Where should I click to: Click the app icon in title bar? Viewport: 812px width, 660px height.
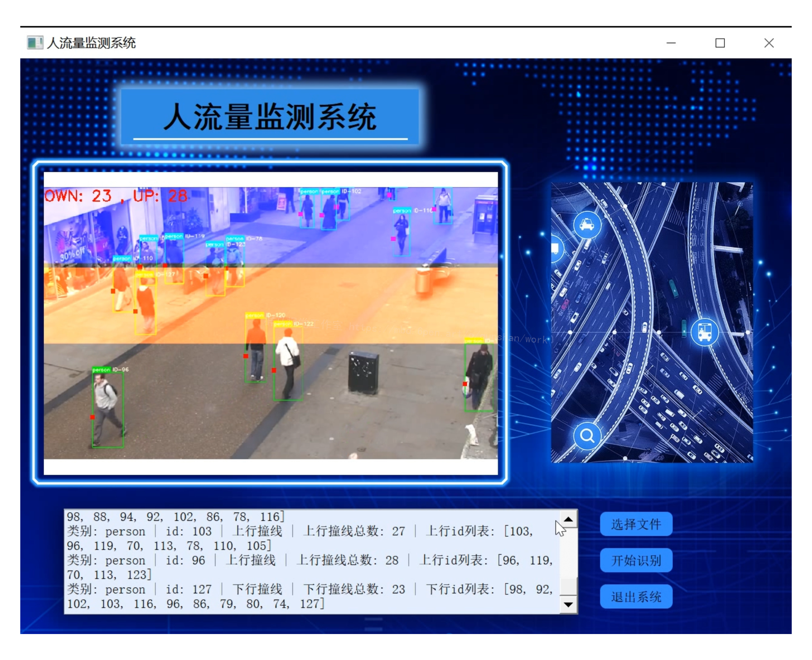coord(35,42)
